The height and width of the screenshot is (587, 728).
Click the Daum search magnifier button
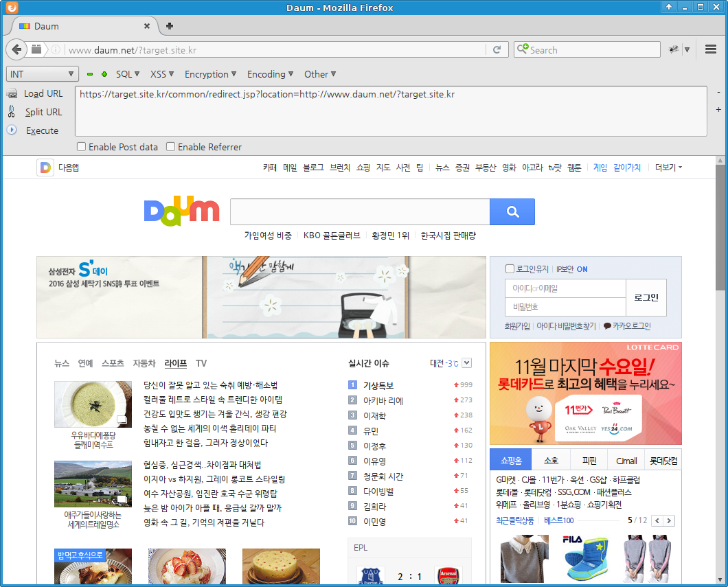512,211
